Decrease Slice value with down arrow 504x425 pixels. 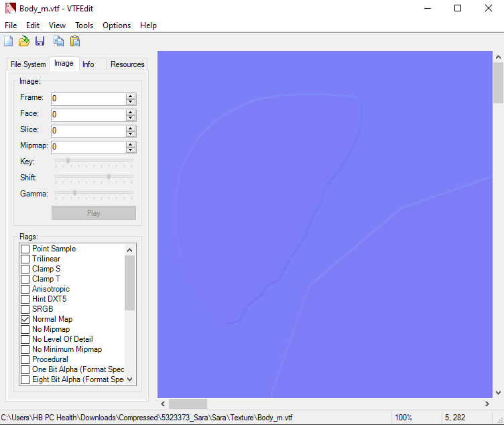point(131,134)
